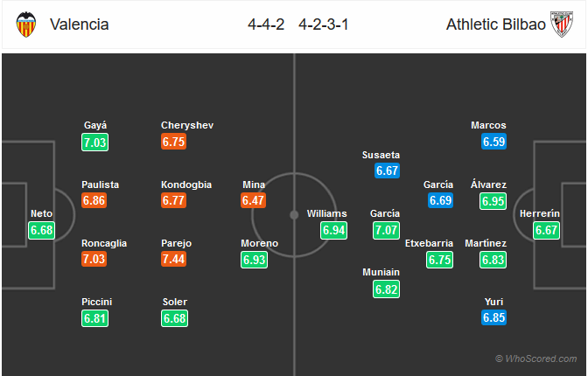Select the Etxebarria player name
The width and height of the screenshot is (588, 376).
click(429, 243)
